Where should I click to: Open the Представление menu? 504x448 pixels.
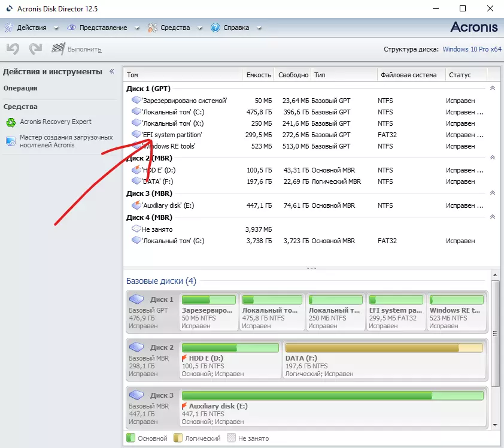point(103,28)
